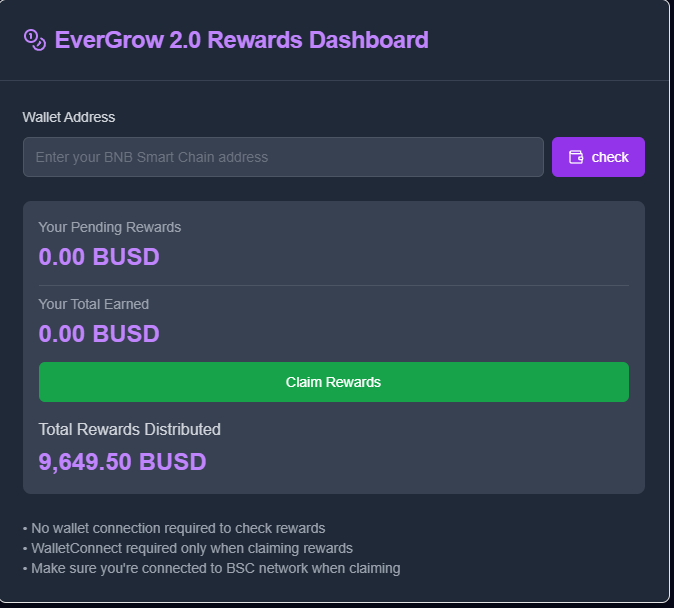Click the pending rewards 0.00 BUSD value
This screenshot has height=608, width=674.
(x=99, y=257)
